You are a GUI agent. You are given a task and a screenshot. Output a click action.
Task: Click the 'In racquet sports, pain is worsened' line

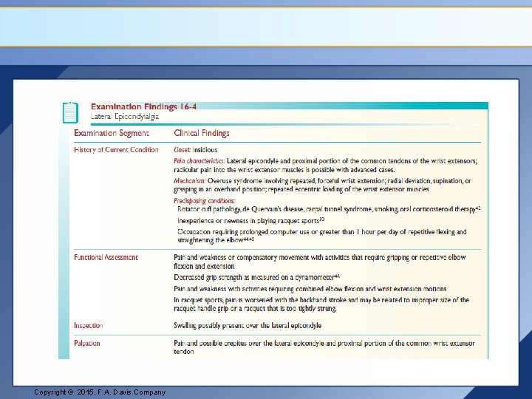pos(321,304)
